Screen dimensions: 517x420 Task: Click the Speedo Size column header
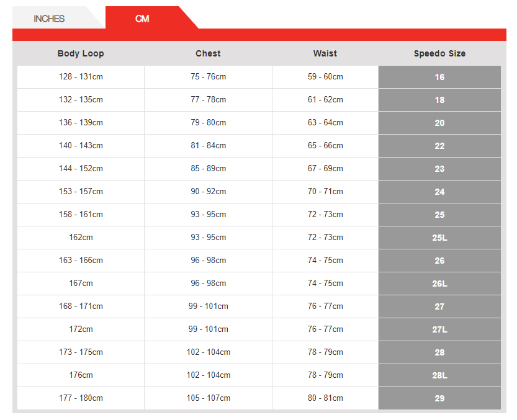[x=439, y=53]
